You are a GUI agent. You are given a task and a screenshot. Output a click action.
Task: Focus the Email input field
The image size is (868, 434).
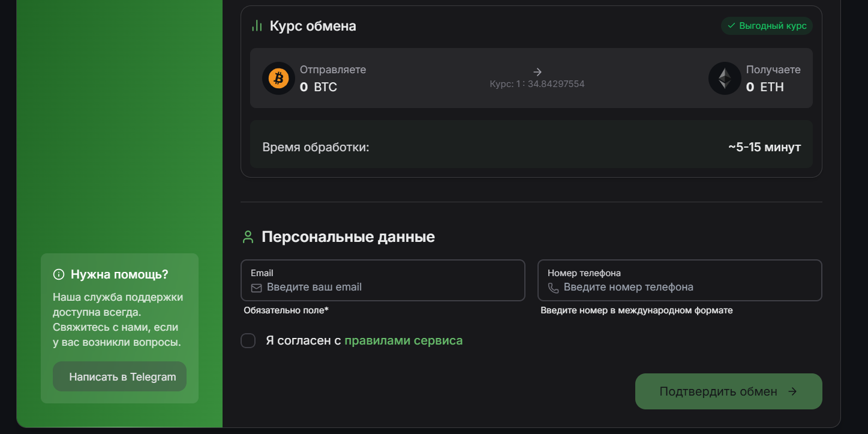click(x=383, y=280)
